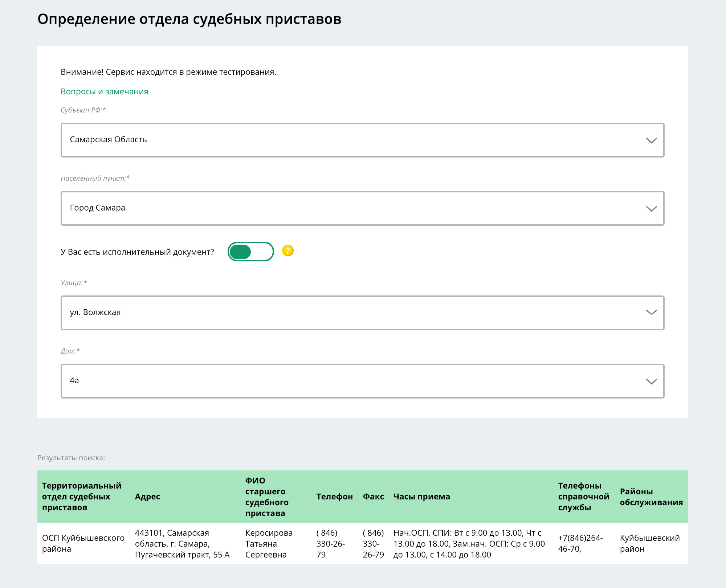Screen dimensions: 726x588
Task: Toggle the executive document switch
Action: (x=250, y=252)
